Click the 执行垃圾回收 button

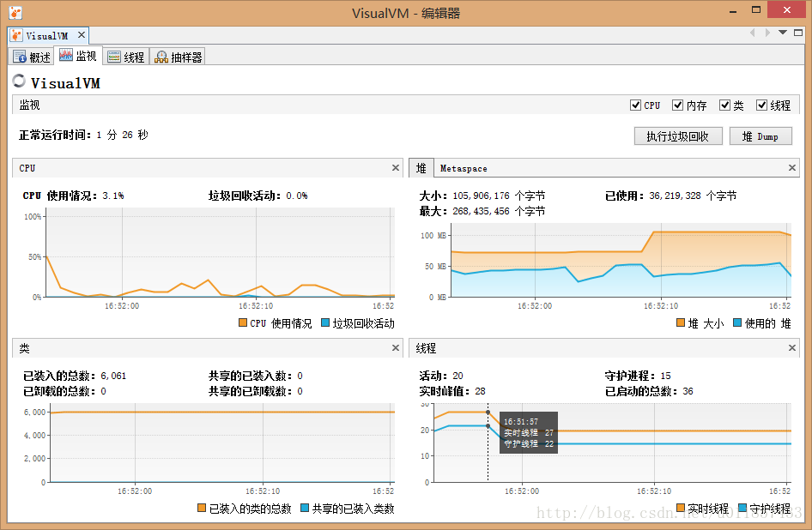[x=678, y=136]
